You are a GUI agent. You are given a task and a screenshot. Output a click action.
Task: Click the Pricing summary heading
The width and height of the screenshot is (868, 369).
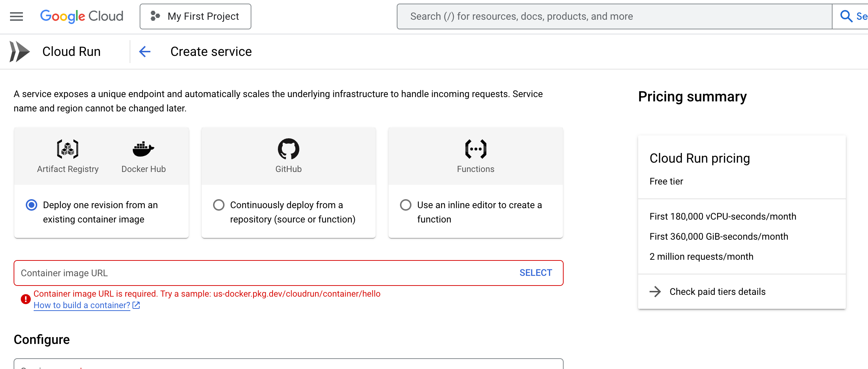tap(692, 97)
